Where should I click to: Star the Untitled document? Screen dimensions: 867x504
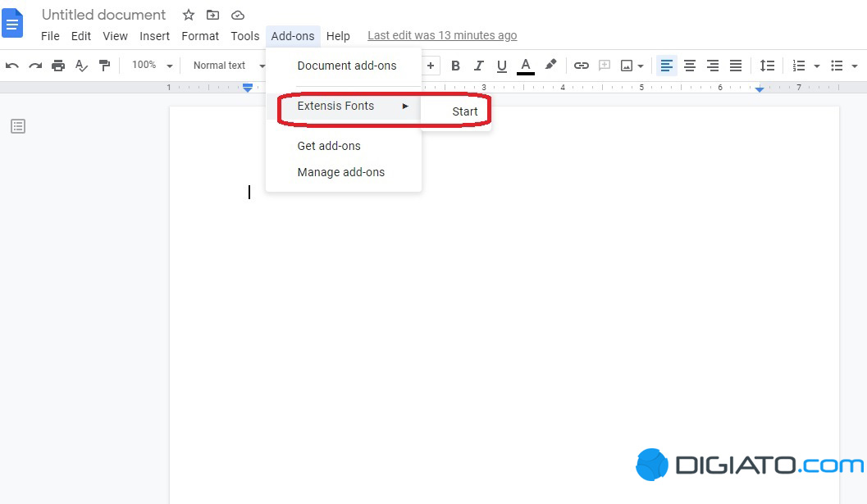tap(189, 15)
